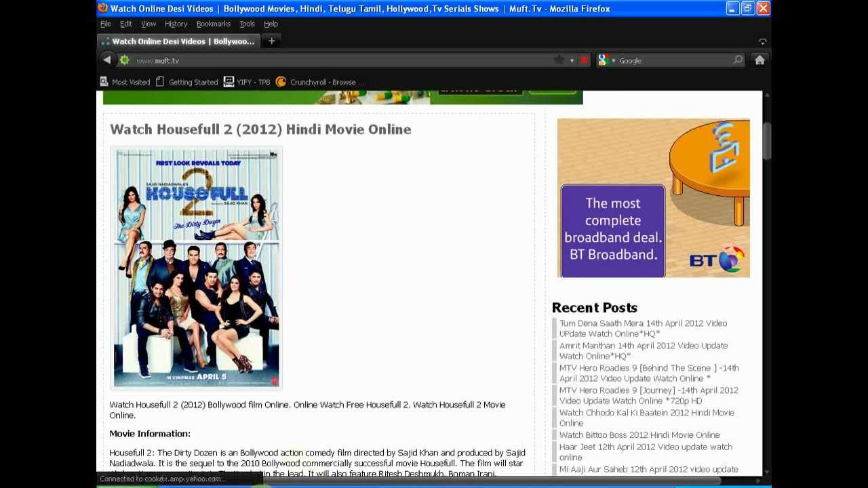This screenshot has width=868, height=488.
Task: Open Haar Jeet 12th April post
Action: tap(646, 452)
